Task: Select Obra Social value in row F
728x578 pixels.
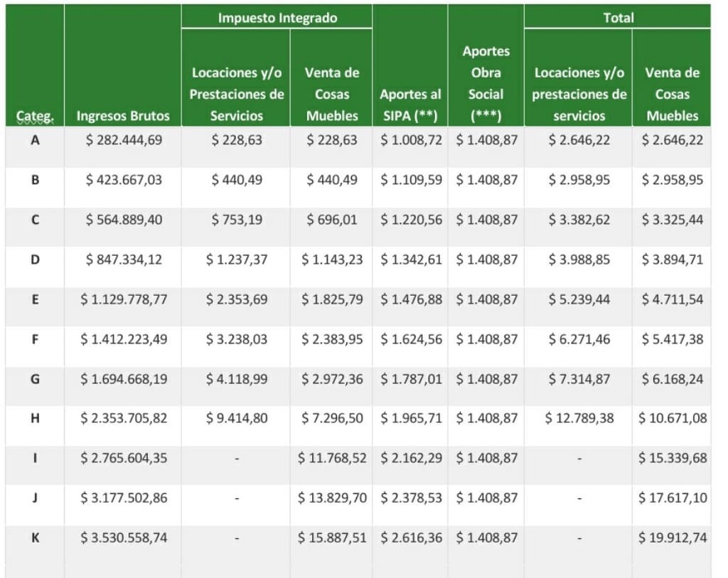Action: 486,339
